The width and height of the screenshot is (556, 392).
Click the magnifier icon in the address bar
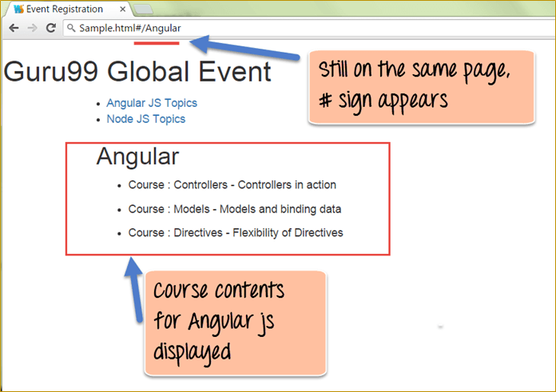point(71,28)
